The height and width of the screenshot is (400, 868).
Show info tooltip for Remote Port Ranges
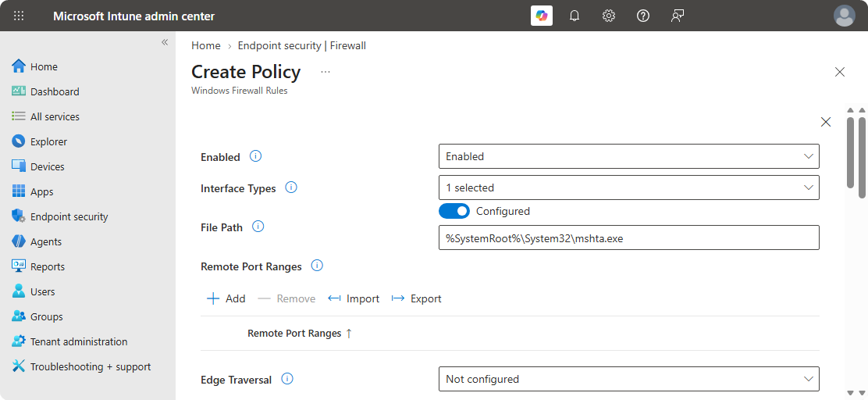[x=317, y=266]
